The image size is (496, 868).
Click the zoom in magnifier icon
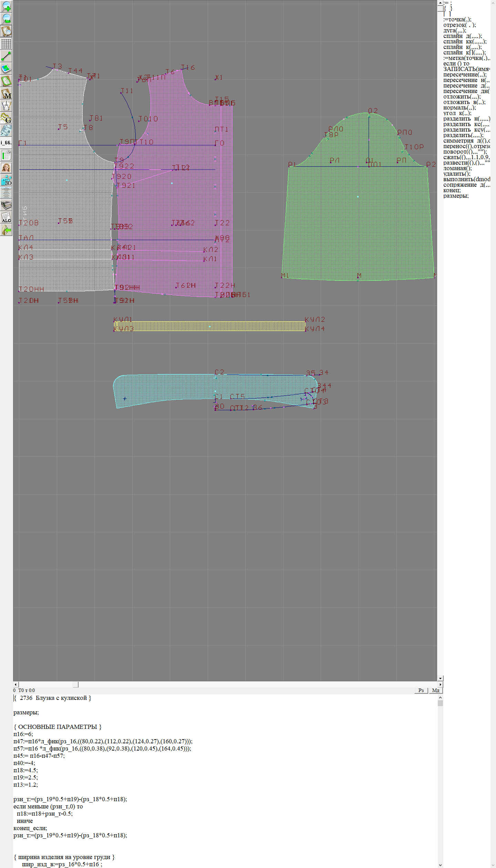(6, 6)
